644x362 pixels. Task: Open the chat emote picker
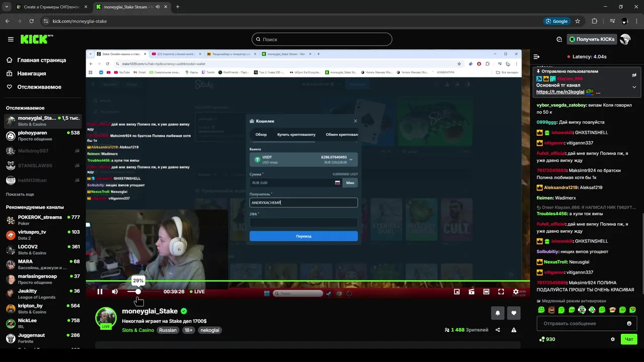(x=629, y=323)
